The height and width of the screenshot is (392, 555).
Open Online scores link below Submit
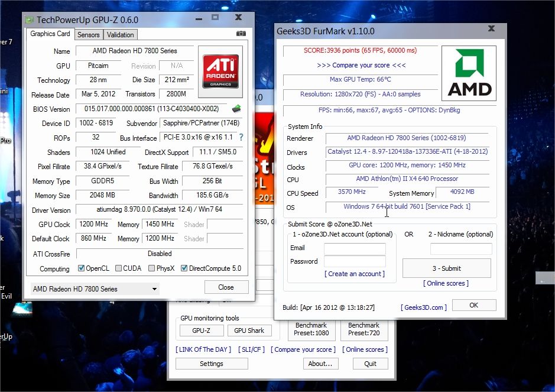[x=446, y=283]
